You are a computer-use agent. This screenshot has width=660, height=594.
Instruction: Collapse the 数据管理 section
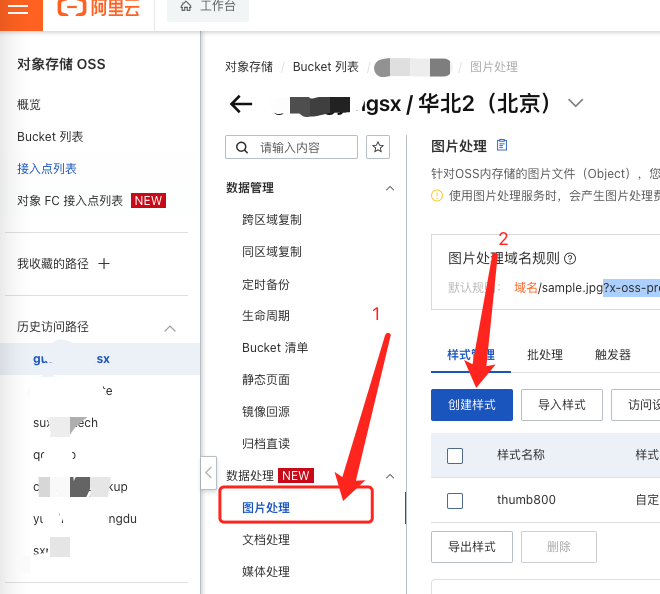390,188
